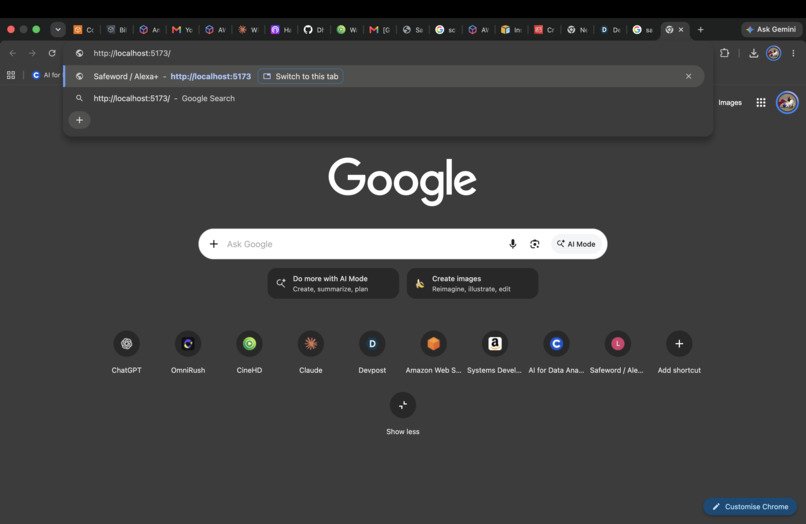This screenshot has width=806, height=524.
Task: Open the OmniRush shortcut
Action: point(188,352)
